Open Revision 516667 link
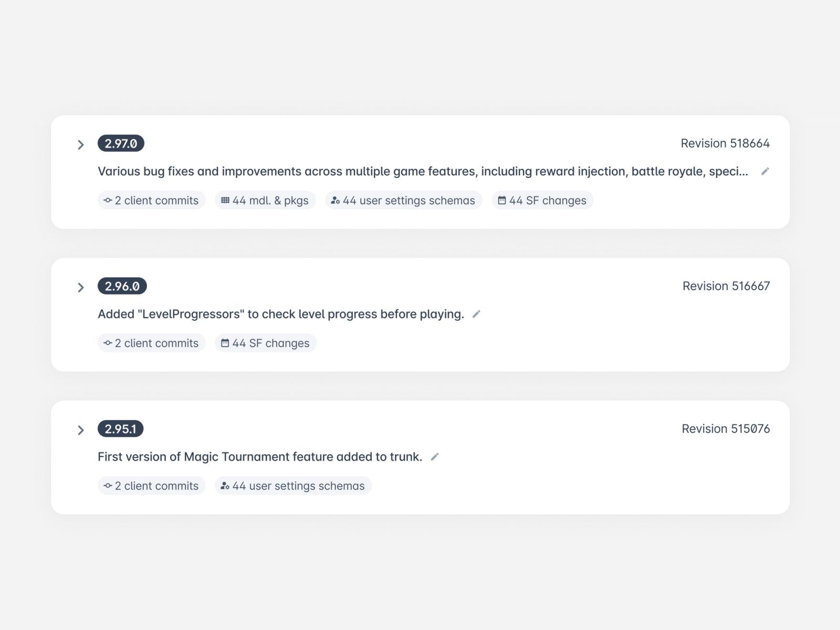This screenshot has height=630, width=840. click(726, 286)
